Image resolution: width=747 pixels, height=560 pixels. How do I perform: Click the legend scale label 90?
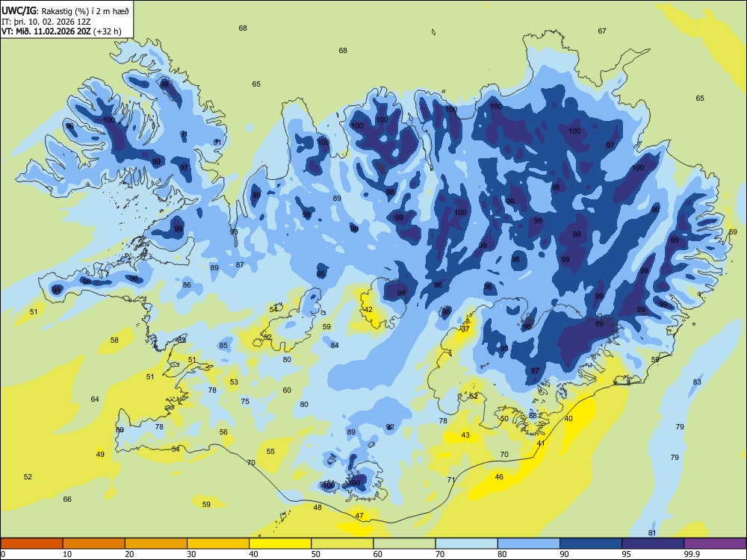click(564, 554)
